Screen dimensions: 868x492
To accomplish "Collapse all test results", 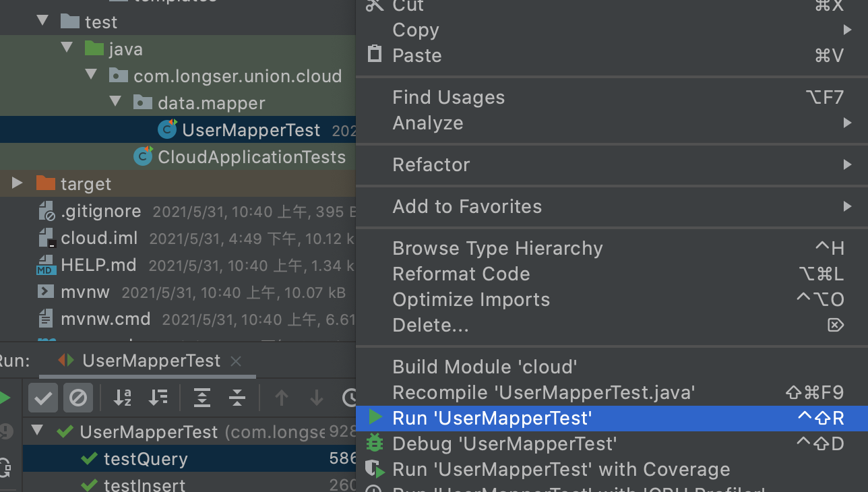I will [237, 398].
